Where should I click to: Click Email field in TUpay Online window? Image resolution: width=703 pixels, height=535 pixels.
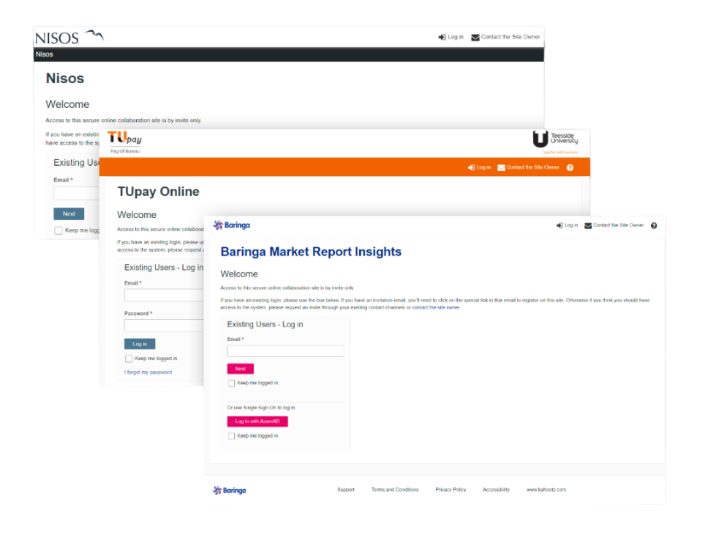pyautogui.click(x=164, y=295)
